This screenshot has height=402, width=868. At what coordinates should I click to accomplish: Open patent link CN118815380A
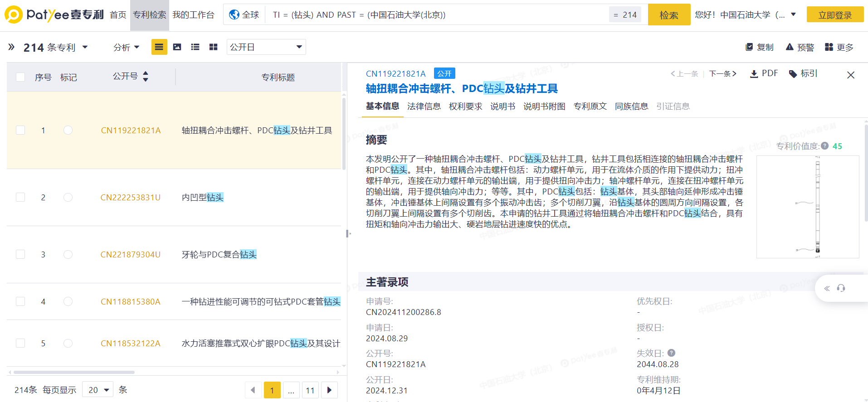(130, 302)
